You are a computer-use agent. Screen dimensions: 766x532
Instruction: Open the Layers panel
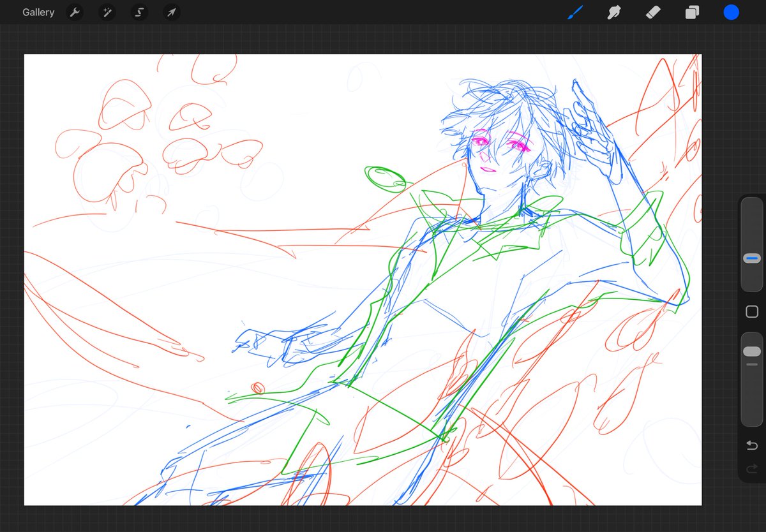692,12
